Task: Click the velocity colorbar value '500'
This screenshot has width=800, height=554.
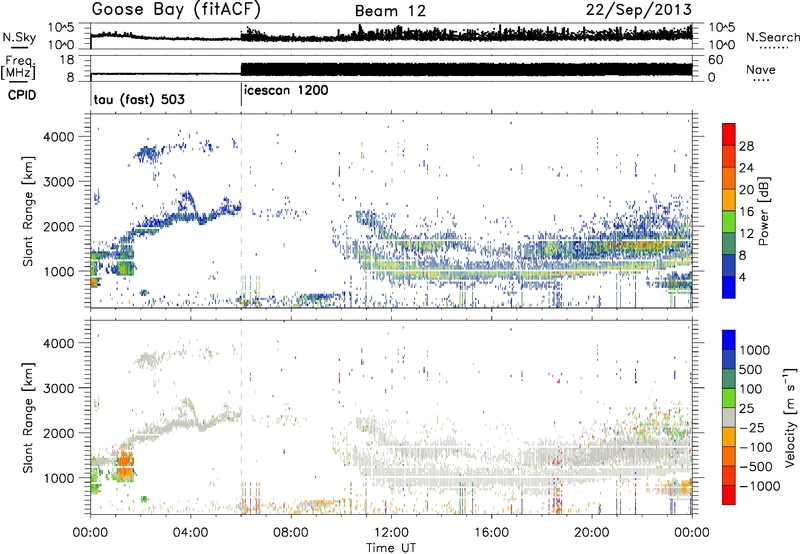Action: [x=751, y=370]
